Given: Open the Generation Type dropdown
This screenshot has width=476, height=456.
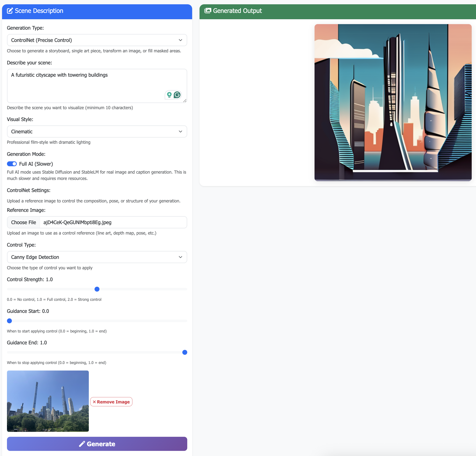Looking at the screenshot, I should pyautogui.click(x=97, y=40).
